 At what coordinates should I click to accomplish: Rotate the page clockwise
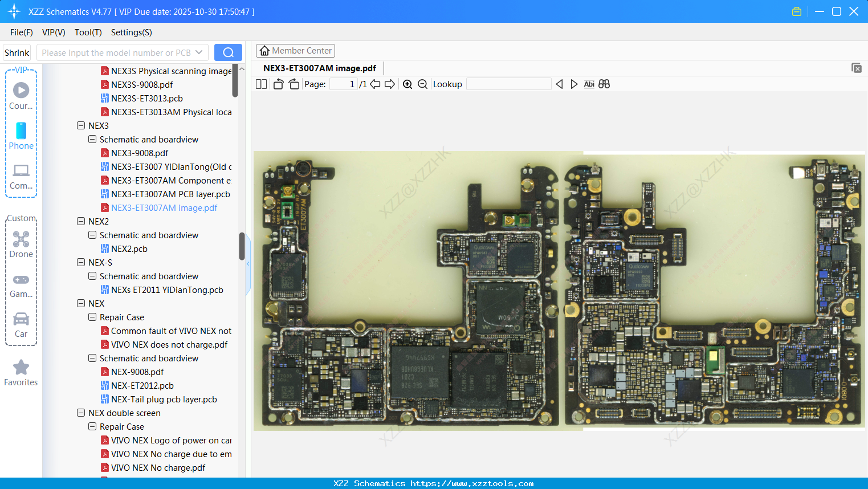(x=294, y=84)
